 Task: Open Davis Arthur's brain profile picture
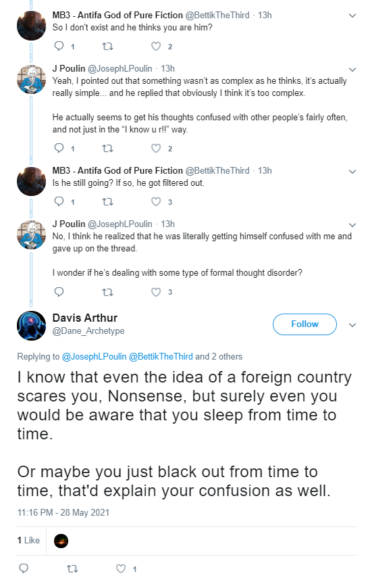tap(32, 326)
